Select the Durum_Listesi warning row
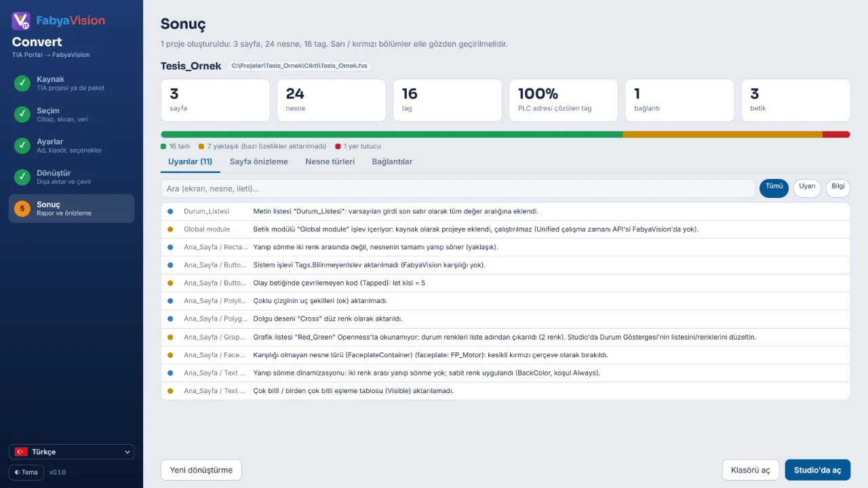Image resolution: width=868 pixels, height=488 pixels. point(505,211)
